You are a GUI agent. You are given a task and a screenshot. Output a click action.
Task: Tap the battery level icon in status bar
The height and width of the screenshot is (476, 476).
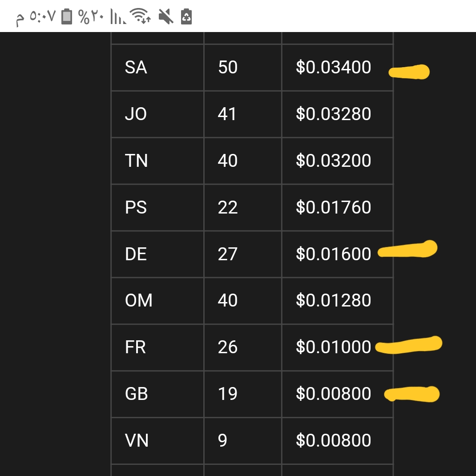(x=66, y=17)
